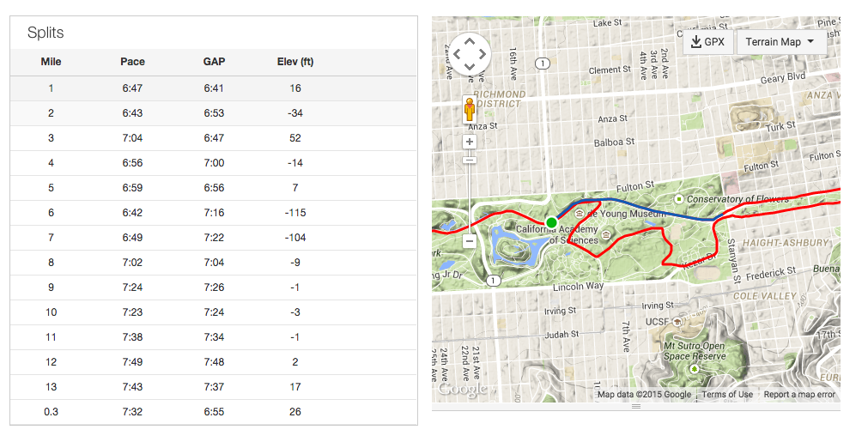
Task: Open the Google logo on the map
Action: 464,389
